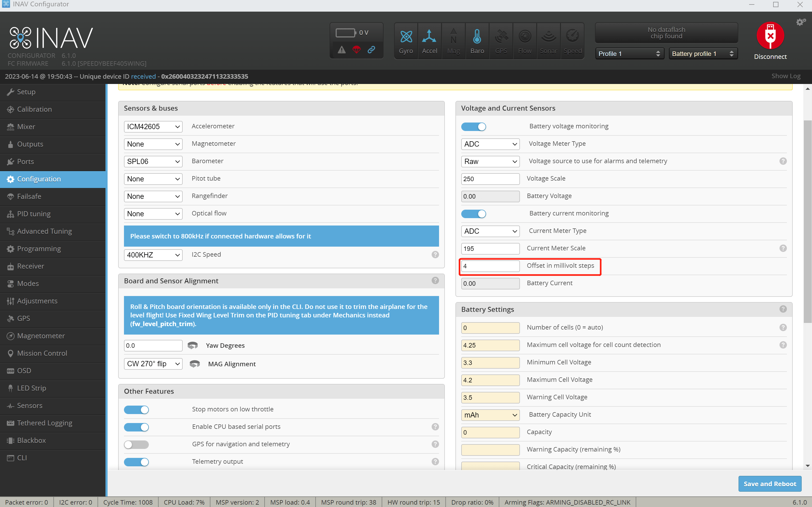Go to Mission Control

pyautogui.click(x=41, y=353)
